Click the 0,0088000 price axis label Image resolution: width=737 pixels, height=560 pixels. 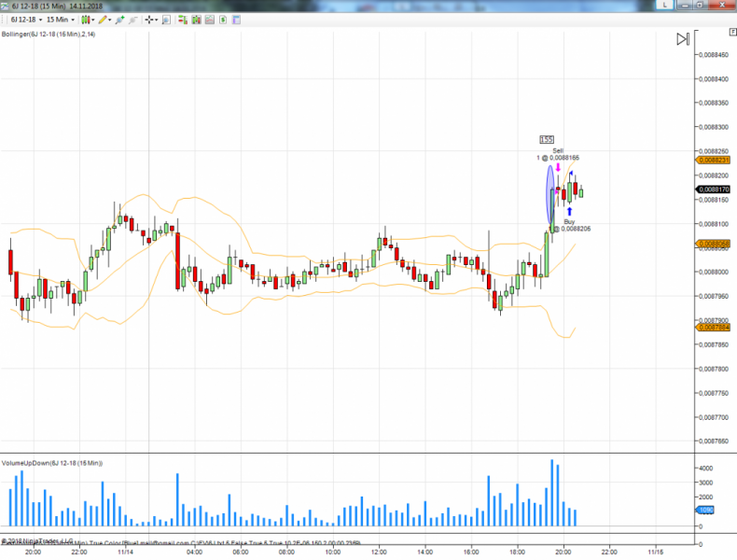[714, 272]
